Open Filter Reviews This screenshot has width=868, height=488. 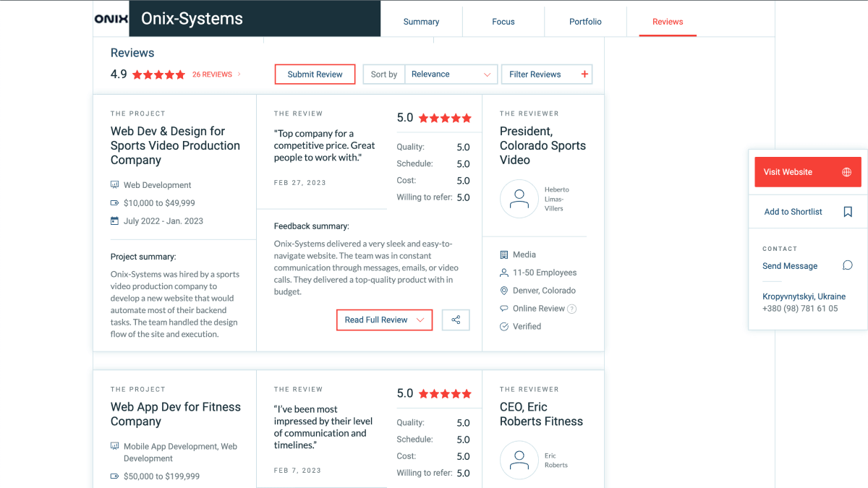point(547,74)
